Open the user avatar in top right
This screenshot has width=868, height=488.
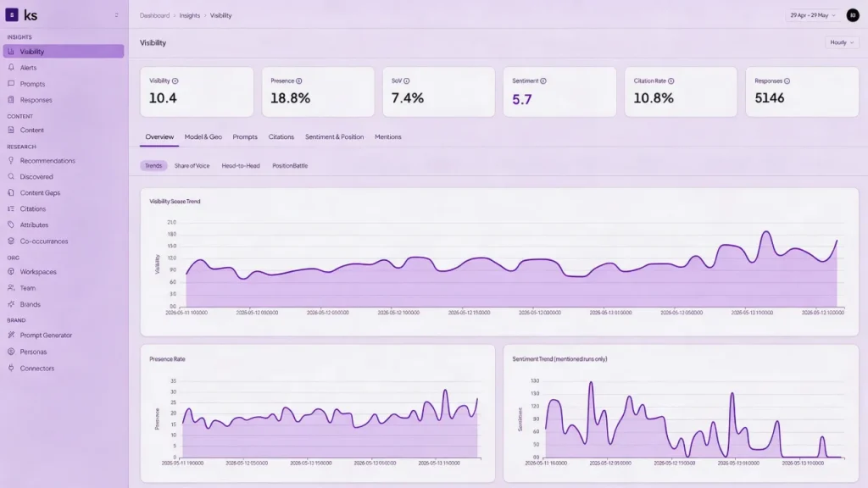pyautogui.click(x=853, y=15)
